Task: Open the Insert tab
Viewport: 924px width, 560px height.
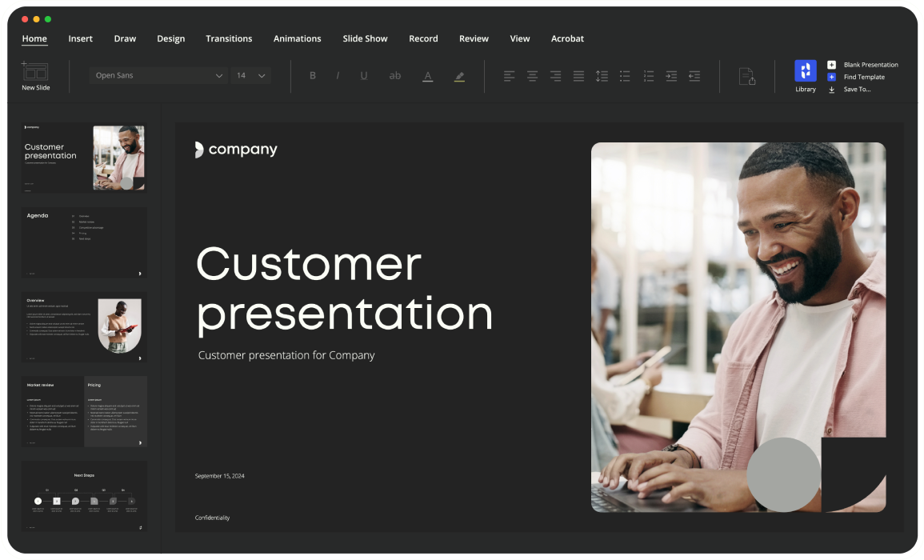Action: (x=80, y=38)
